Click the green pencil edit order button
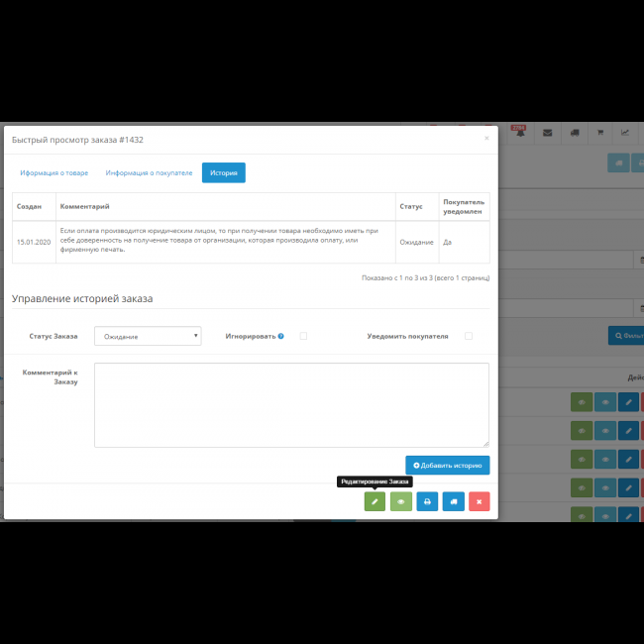Viewport: 644px width, 644px height. 375,501
